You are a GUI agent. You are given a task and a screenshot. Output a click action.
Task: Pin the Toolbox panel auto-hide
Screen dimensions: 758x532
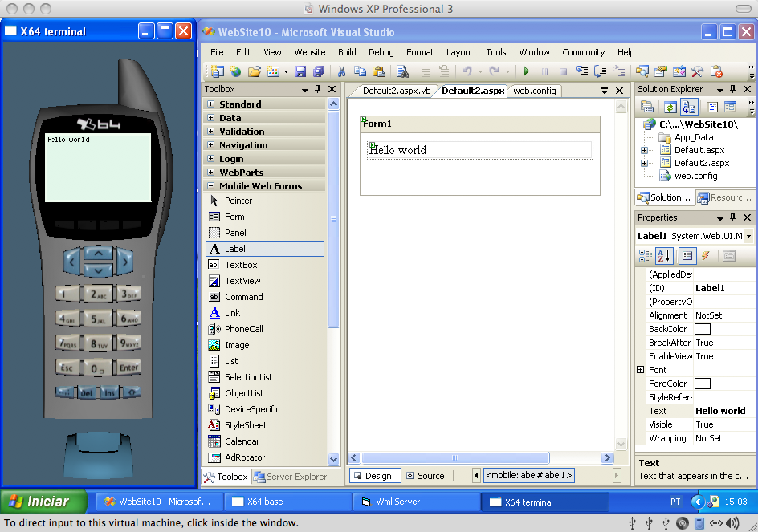pyautogui.click(x=318, y=89)
